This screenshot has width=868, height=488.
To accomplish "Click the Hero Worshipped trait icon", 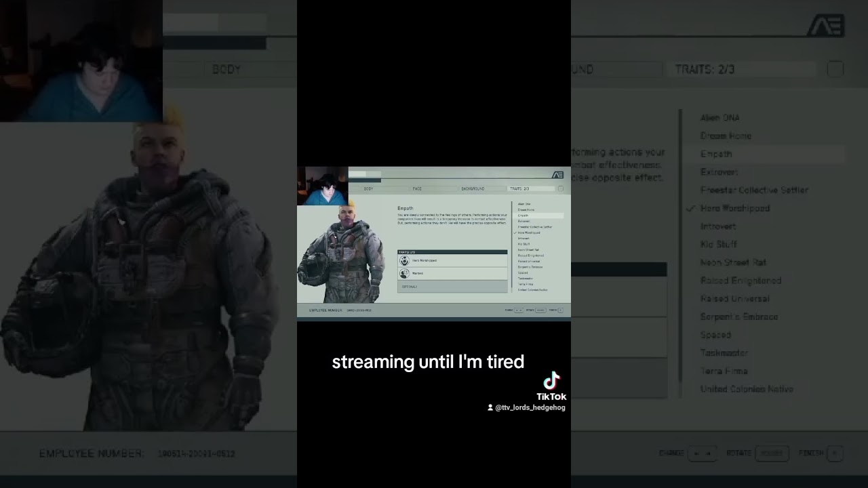I will [x=404, y=260].
